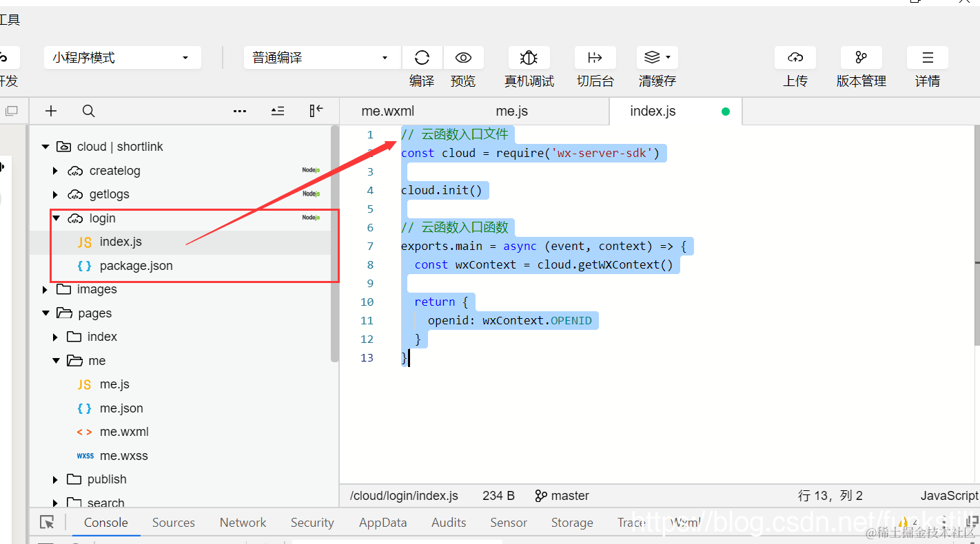The height and width of the screenshot is (544, 980).
Task: Open real device debugging bug icon
Action: [529, 57]
